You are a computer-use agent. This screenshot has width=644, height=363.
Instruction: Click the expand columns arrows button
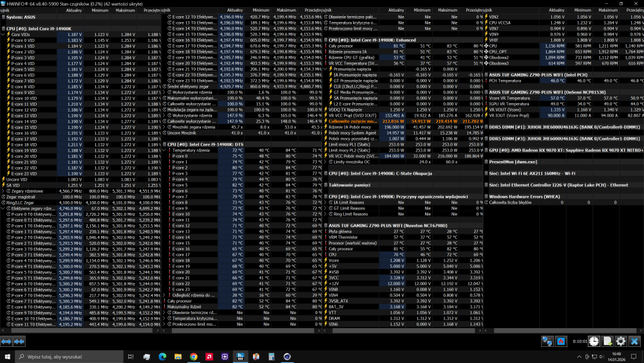[x=6, y=341]
